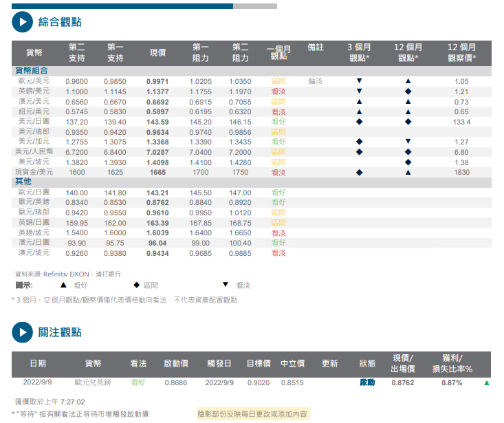Click 現貨金/美元 12-month up triangle
Screen dimensions: 504x423
click(408, 172)
